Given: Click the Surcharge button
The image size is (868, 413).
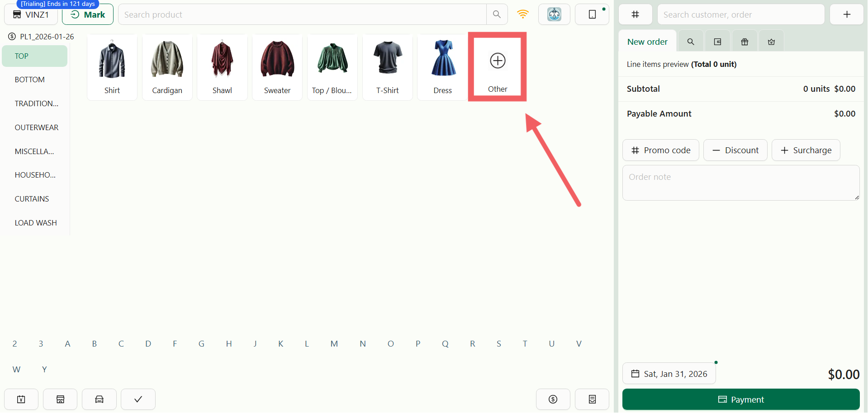Looking at the screenshot, I should (806, 150).
